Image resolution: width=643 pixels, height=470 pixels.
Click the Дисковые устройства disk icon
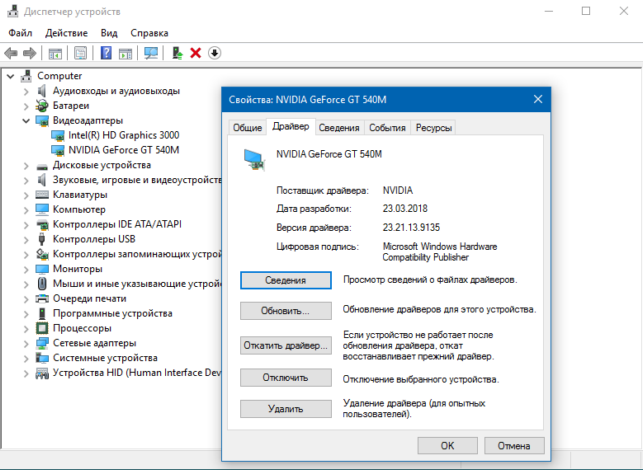click(x=42, y=166)
